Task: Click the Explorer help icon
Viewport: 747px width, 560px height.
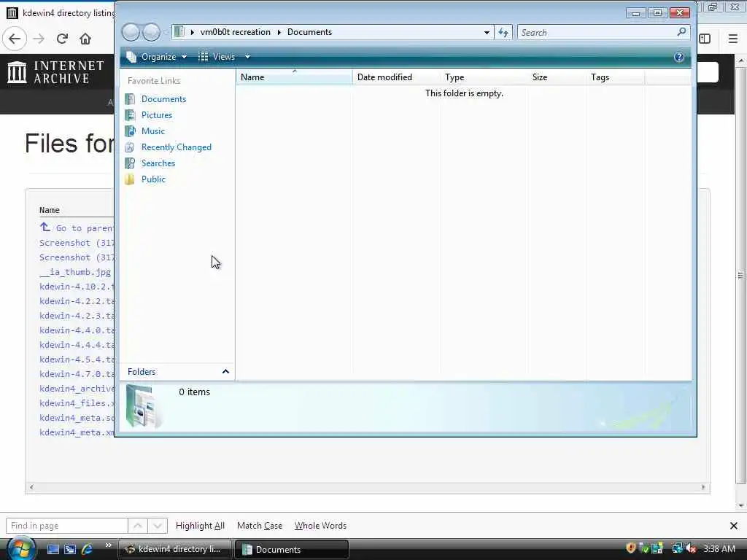Action: [x=679, y=57]
